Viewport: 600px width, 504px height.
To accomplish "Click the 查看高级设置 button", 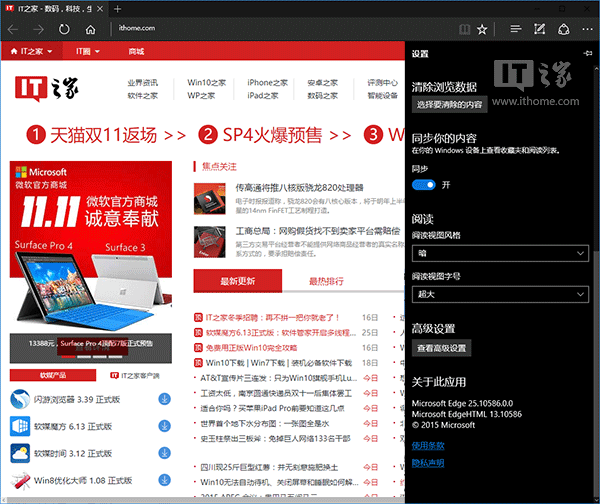I will [442, 348].
